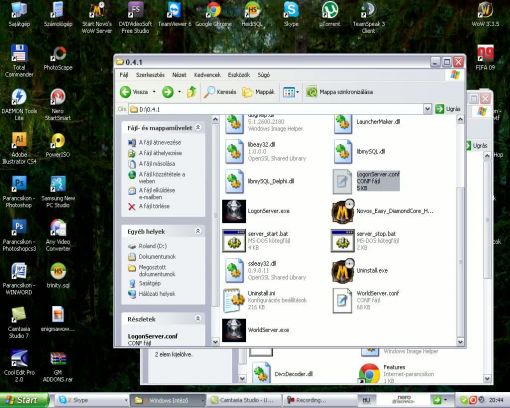This screenshot has width=510, height=408.
Task: Select the Uninstall.exe icon
Action: (343, 271)
